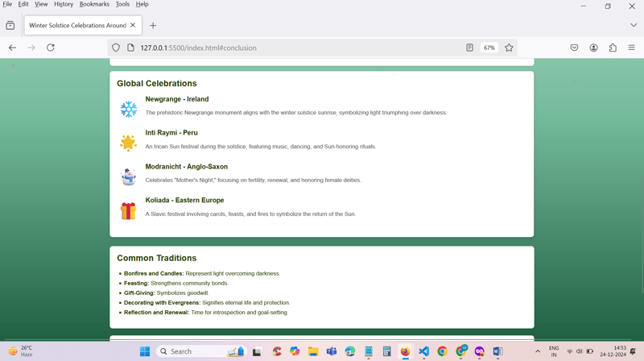The image size is (644, 361).
Task: Show hidden system tray icons
Action: [x=538, y=351]
